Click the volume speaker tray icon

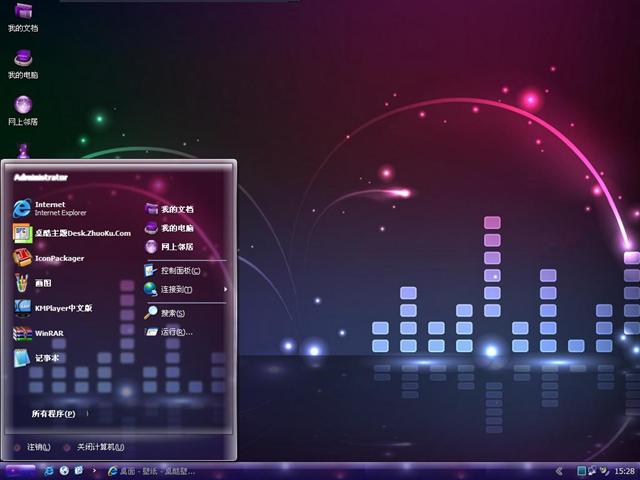(x=604, y=471)
